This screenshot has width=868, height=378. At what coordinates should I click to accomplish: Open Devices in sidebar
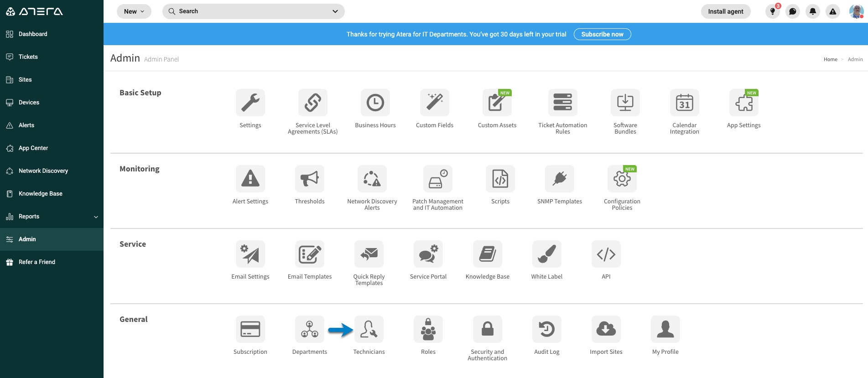click(52, 103)
